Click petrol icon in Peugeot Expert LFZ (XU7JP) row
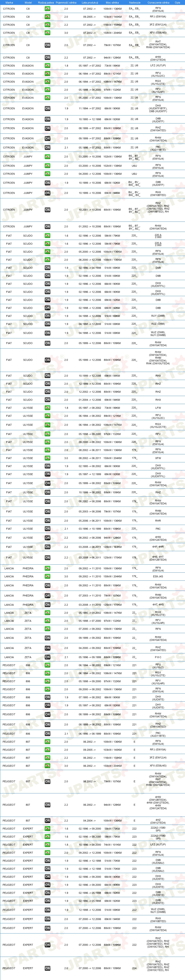The width and height of the screenshot is (185, 980). coord(47,844)
